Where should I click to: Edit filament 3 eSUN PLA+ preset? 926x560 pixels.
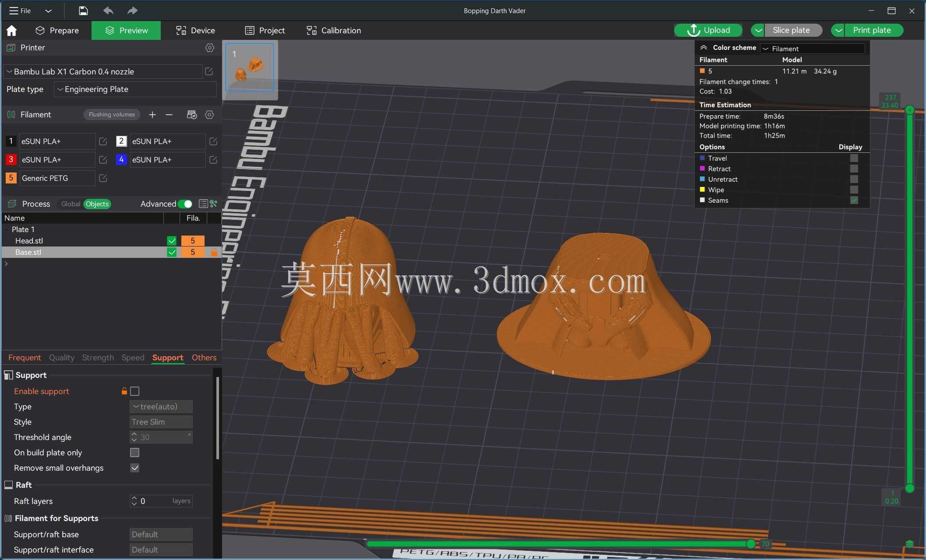pos(103,160)
